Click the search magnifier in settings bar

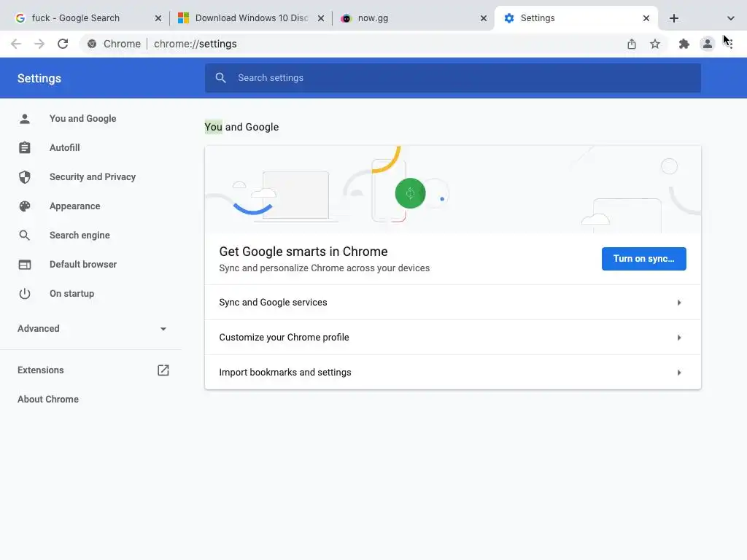pos(220,77)
